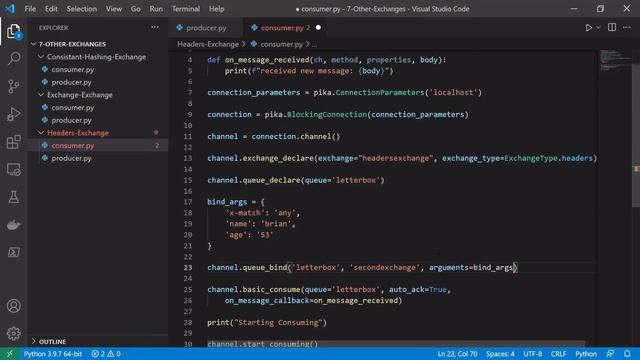This screenshot has height=360, width=640.
Task: Open the Terminal menu
Action: point(186,9)
